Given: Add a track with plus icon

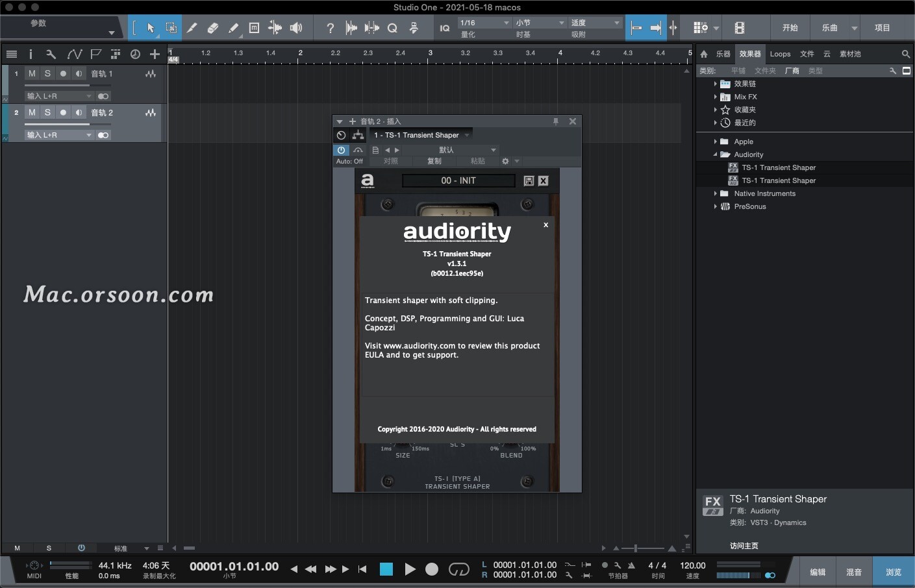Looking at the screenshot, I should pos(155,55).
